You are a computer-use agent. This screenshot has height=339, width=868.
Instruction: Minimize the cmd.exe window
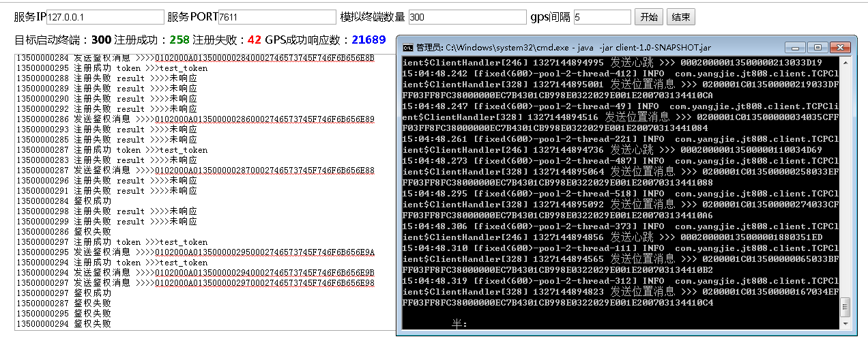[796, 47]
